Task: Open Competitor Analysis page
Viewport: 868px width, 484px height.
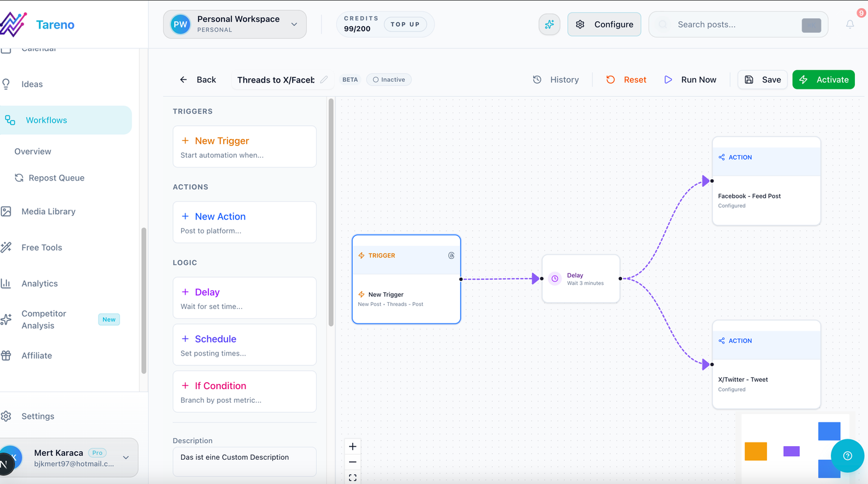Action: pyautogui.click(x=44, y=320)
